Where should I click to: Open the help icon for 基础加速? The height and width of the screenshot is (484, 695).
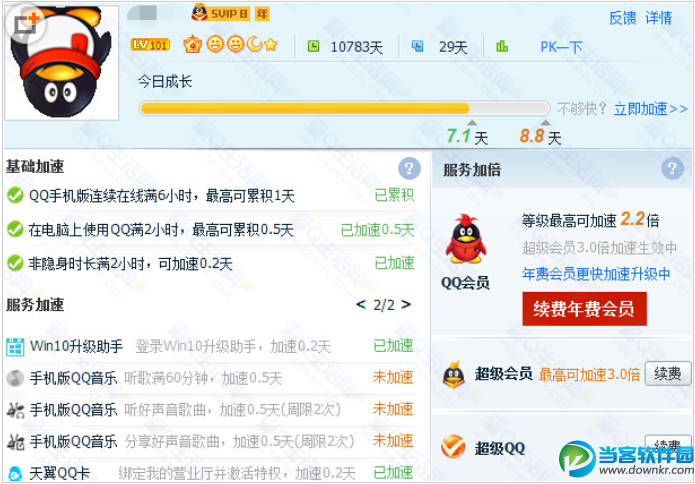[409, 168]
